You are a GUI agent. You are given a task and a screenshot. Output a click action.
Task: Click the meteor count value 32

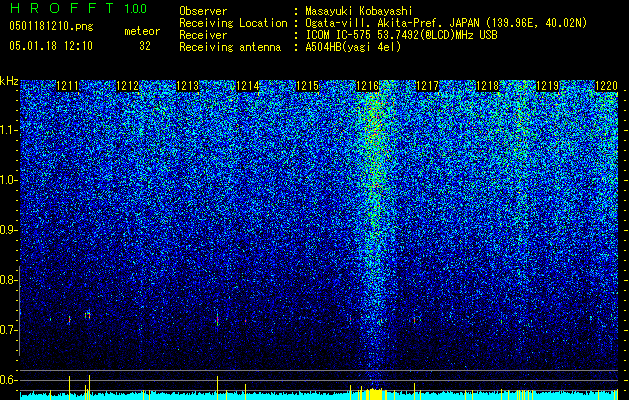point(145,46)
